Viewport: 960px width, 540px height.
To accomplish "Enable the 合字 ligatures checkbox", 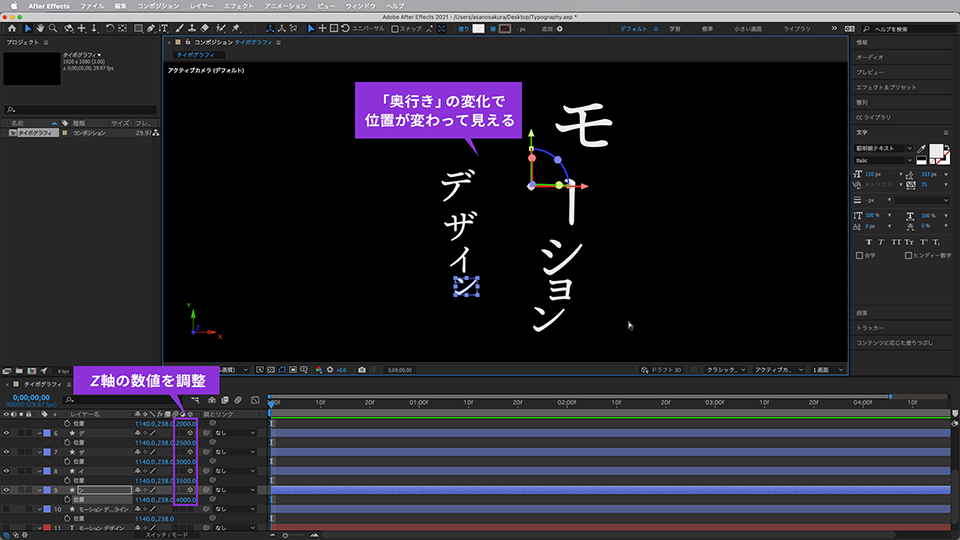I will click(x=859, y=255).
